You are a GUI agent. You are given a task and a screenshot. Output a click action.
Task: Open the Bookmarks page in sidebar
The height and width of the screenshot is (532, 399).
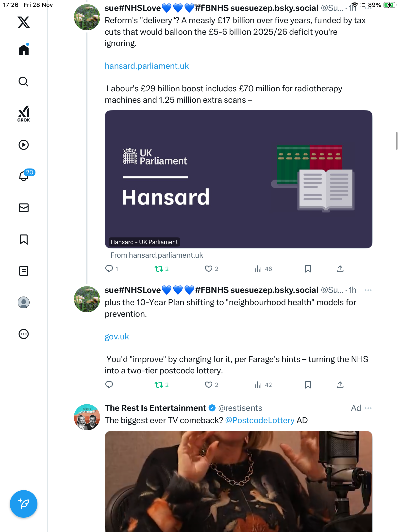tap(24, 239)
